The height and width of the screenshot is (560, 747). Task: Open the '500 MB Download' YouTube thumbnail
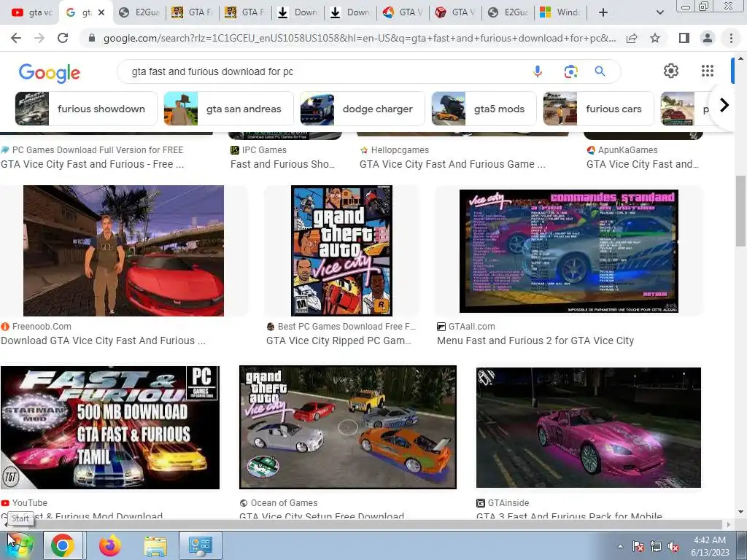110,427
